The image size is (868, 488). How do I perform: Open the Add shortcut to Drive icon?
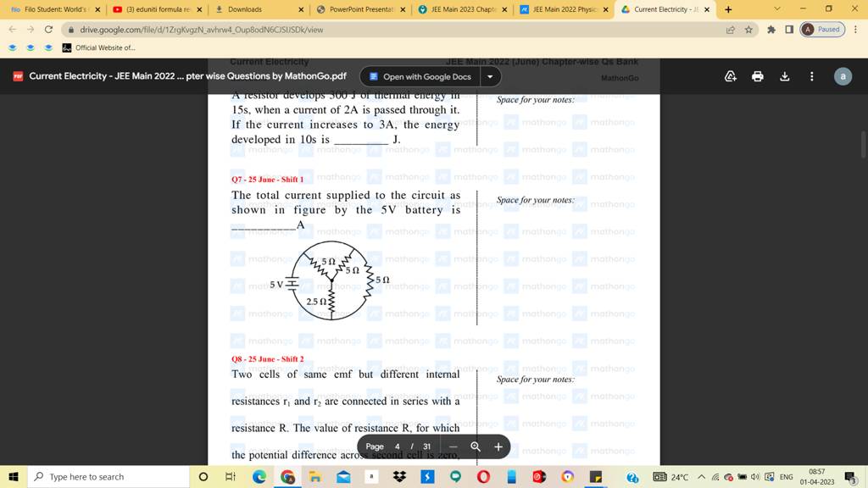(730, 76)
